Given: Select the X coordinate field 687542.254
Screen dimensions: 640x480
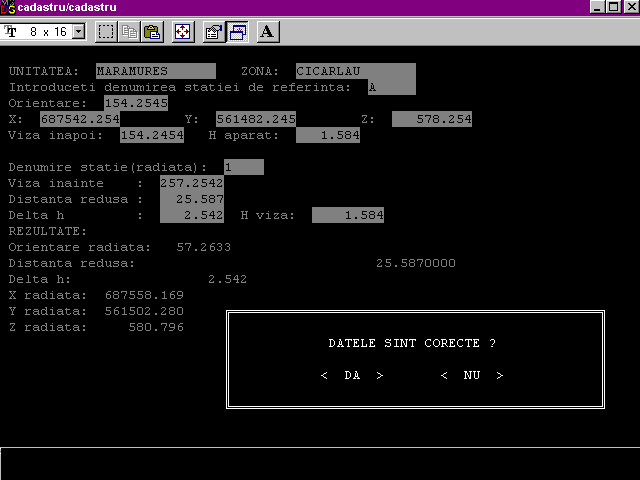Looking at the screenshot, I should (x=80, y=119).
